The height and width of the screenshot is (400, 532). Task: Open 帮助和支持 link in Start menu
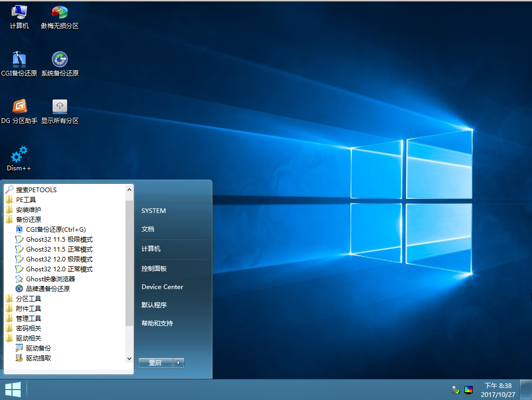coord(157,323)
